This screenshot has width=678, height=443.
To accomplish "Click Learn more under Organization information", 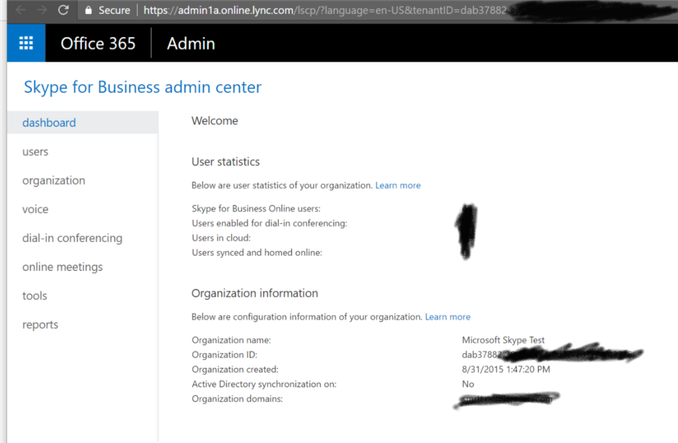I will click(x=448, y=317).
